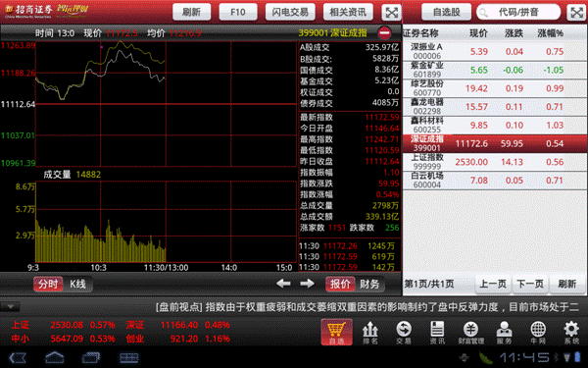Open the 自选股 watchlist tab
Image resolution: width=588 pixels, height=368 pixels.
pyautogui.click(x=446, y=12)
